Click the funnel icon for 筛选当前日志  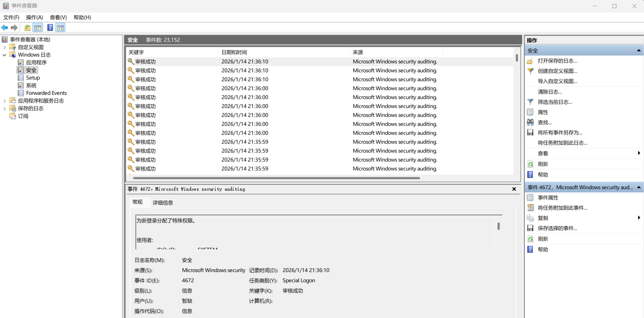coord(530,102)
